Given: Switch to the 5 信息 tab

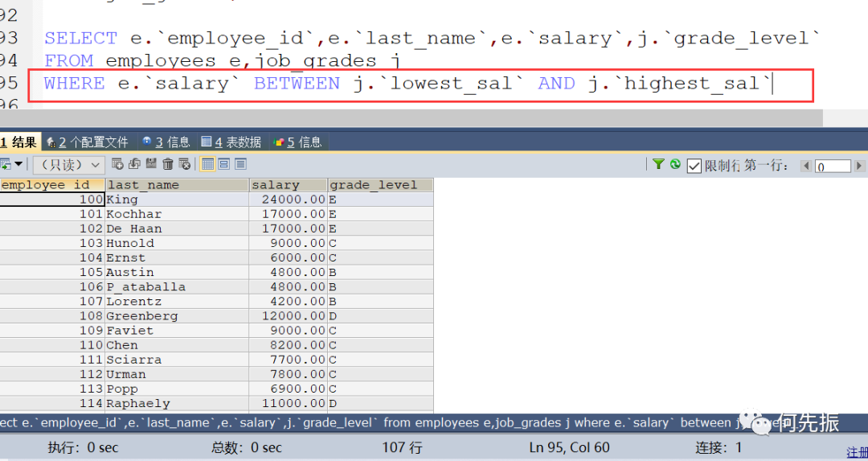Looking at the screenshot, I should (x=297, y=142).
